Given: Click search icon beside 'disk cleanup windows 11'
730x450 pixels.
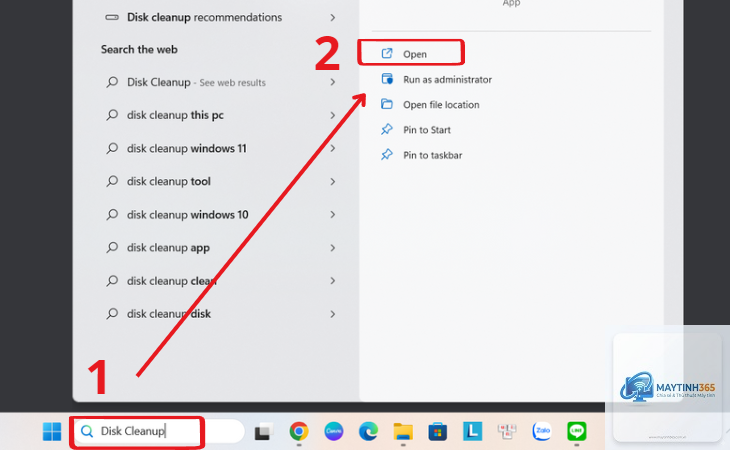Looking at the screenshot, I should click(112, 148).
